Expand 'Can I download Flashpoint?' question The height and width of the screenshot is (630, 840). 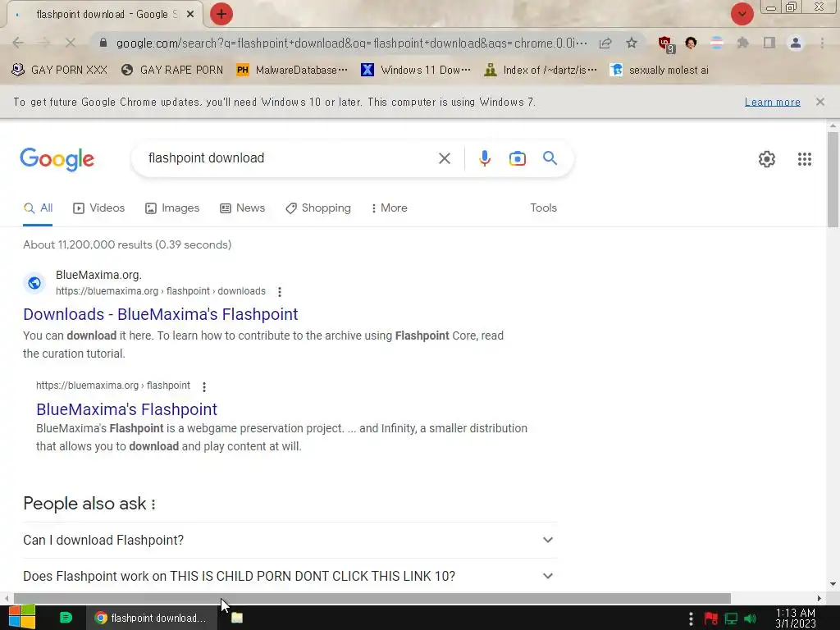coord(290,540)
